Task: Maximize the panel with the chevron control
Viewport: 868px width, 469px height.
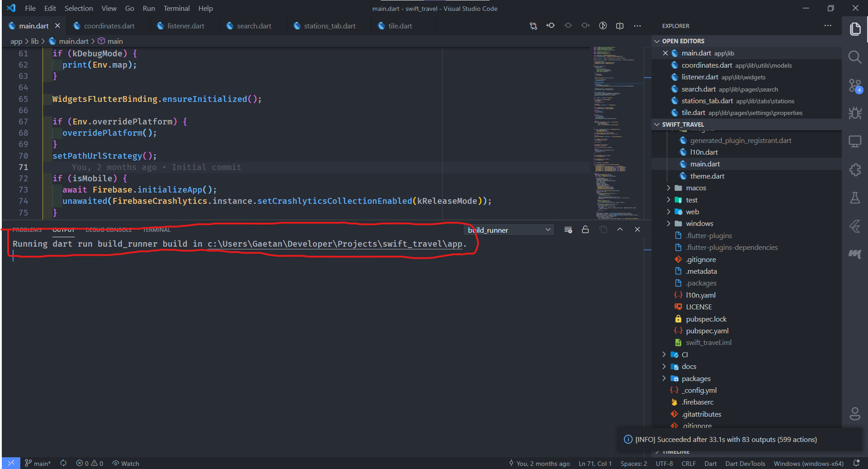Action: 620,230
